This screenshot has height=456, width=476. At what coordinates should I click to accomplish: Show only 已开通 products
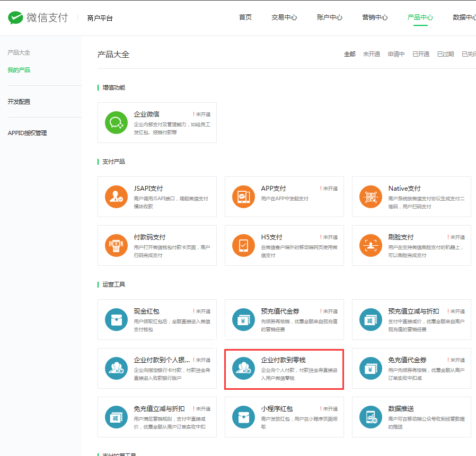click(x=421, y=54)
